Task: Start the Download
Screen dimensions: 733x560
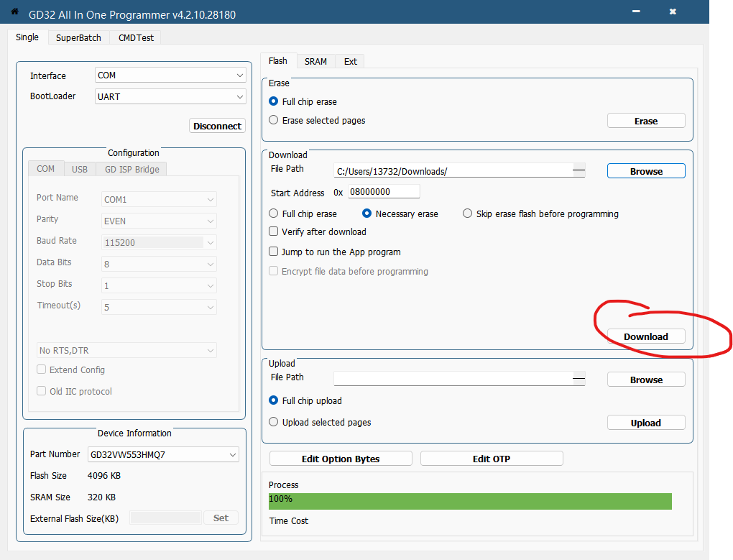Action: [x=646, y=336]
